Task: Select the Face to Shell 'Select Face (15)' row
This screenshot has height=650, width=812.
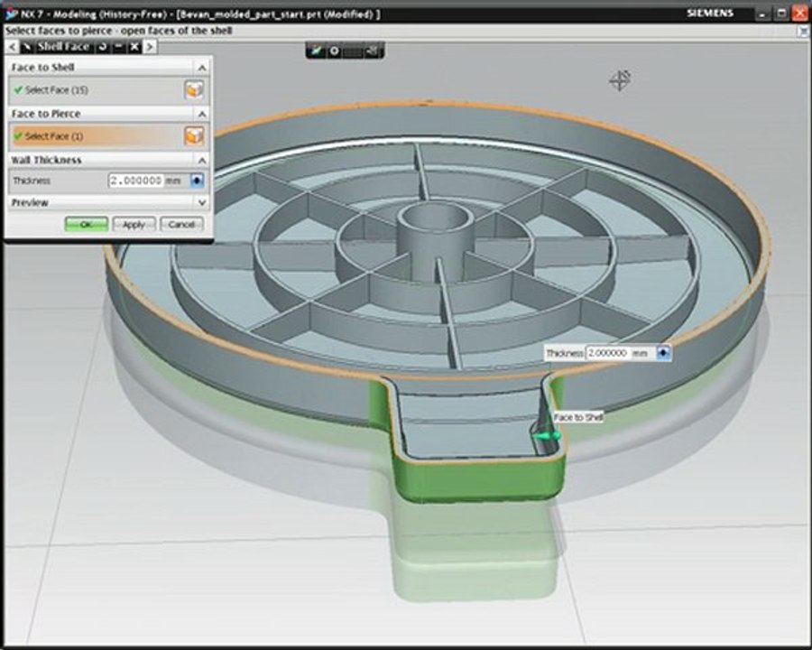Action: click(x=97, y=90)
